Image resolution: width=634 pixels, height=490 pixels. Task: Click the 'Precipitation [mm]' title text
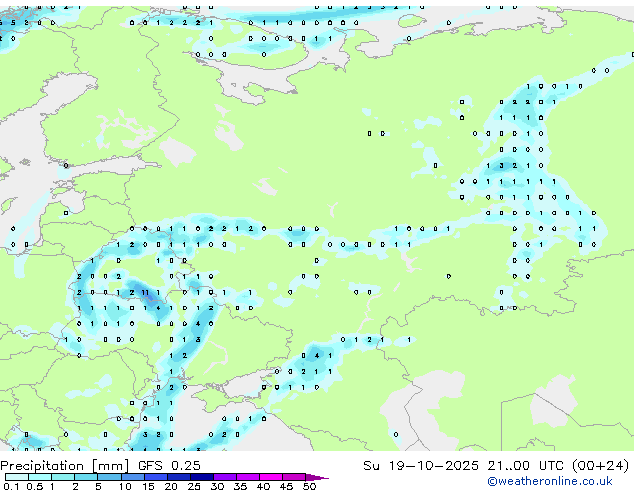coord(65,466)
